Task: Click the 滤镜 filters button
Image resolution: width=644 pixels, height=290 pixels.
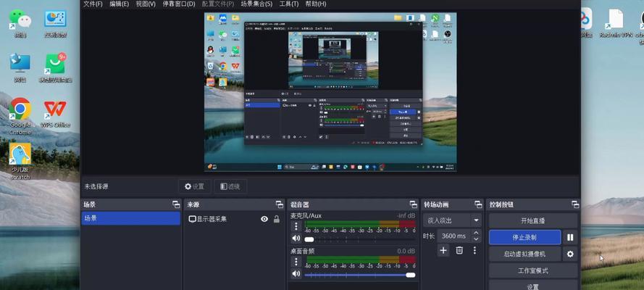Action: pyautogui.click(x=230, y=186)
